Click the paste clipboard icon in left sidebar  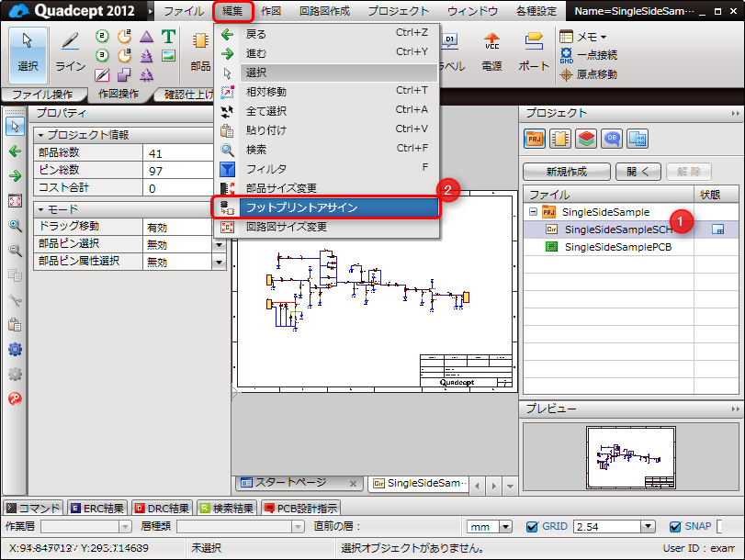(16, 325)
